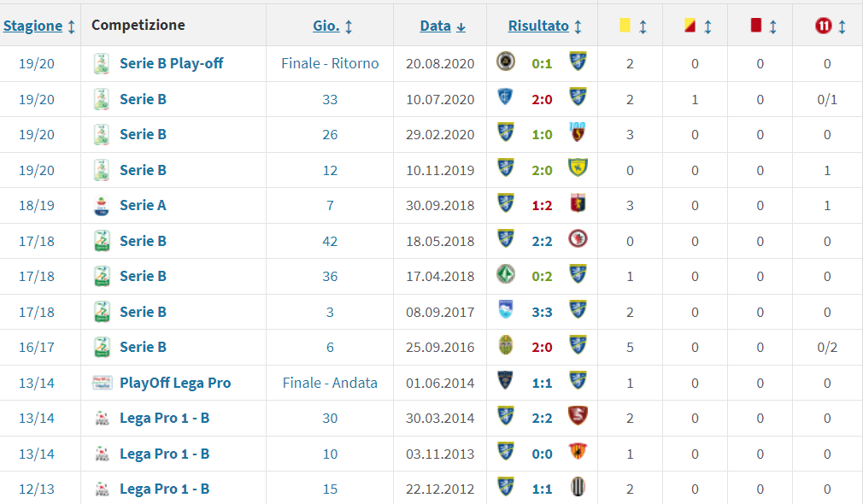863x504 pixels.
Task: Click Salernitana crest in 30.03.2014 match
Action: (578, 417)
